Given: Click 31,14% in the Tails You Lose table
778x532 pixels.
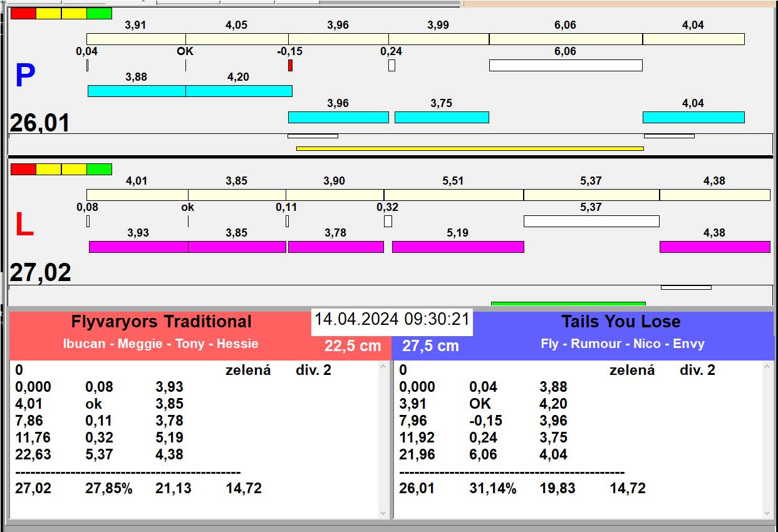Looking at the screenshot, I should click(x=493, y=488).
